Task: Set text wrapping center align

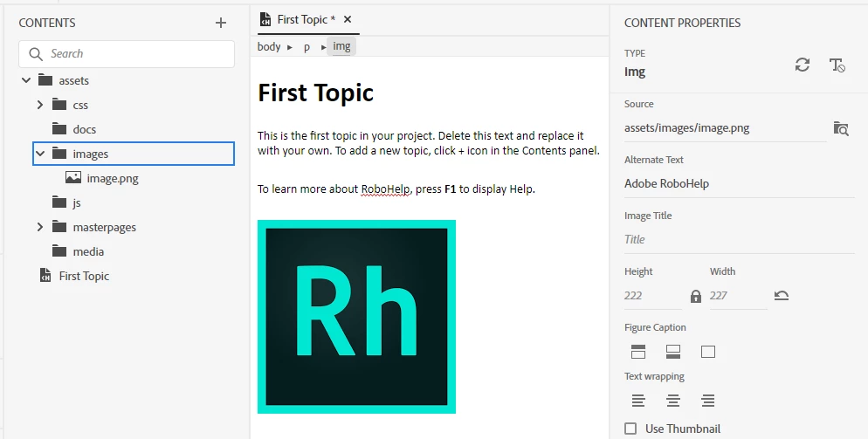Action: [x=673, y=401]
